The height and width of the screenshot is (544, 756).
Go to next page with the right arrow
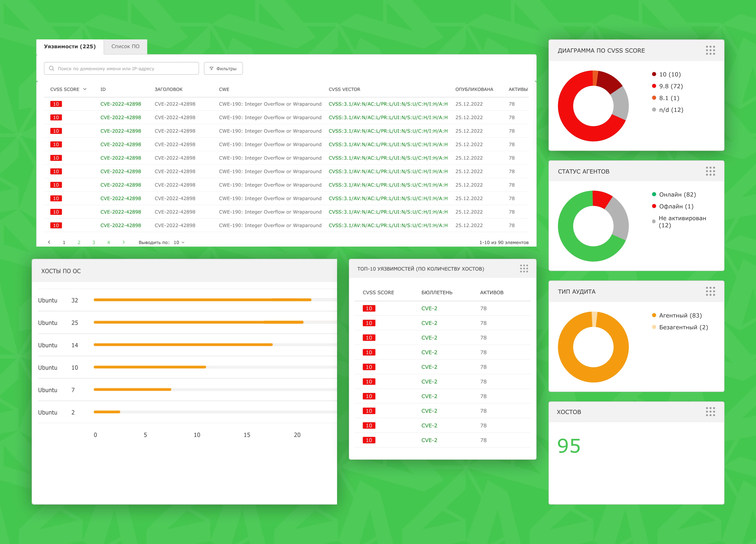click(124, 242)
